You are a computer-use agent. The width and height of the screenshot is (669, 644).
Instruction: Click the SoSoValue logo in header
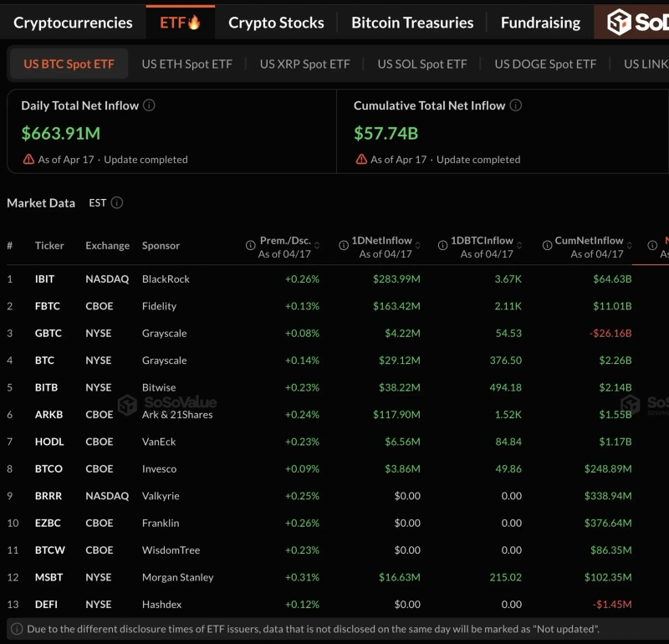[637, 23]
